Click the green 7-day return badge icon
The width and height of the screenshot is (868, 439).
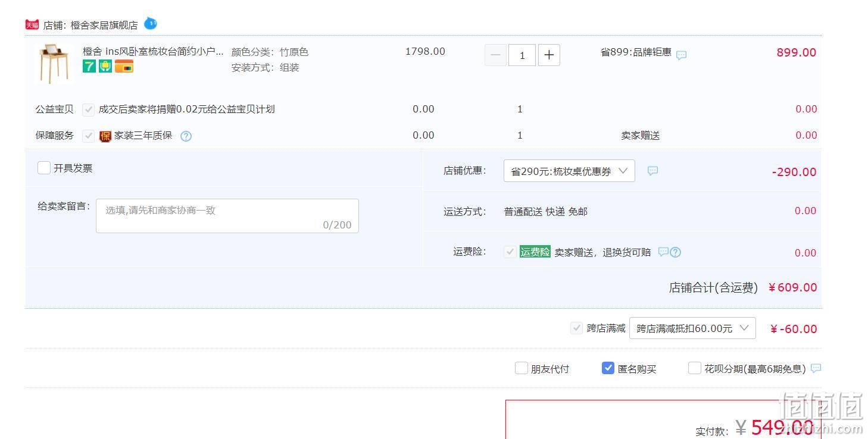[89, 66]
